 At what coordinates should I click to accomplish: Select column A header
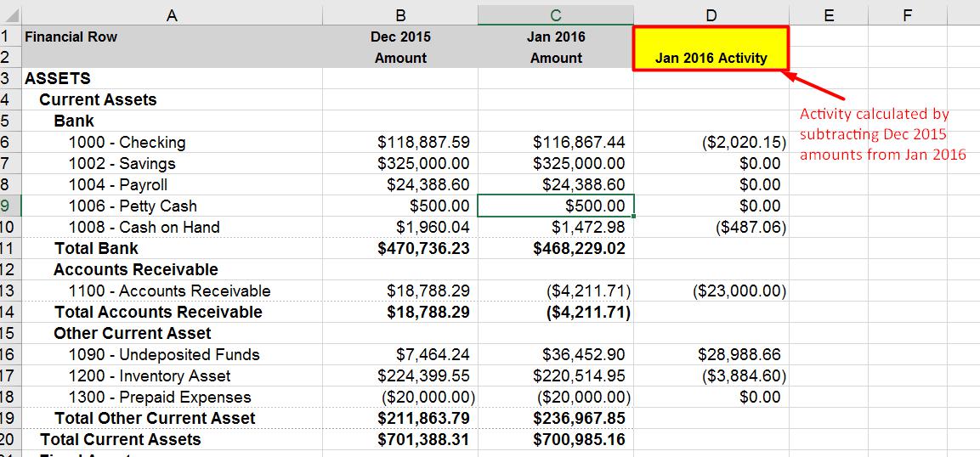(172, 15)
